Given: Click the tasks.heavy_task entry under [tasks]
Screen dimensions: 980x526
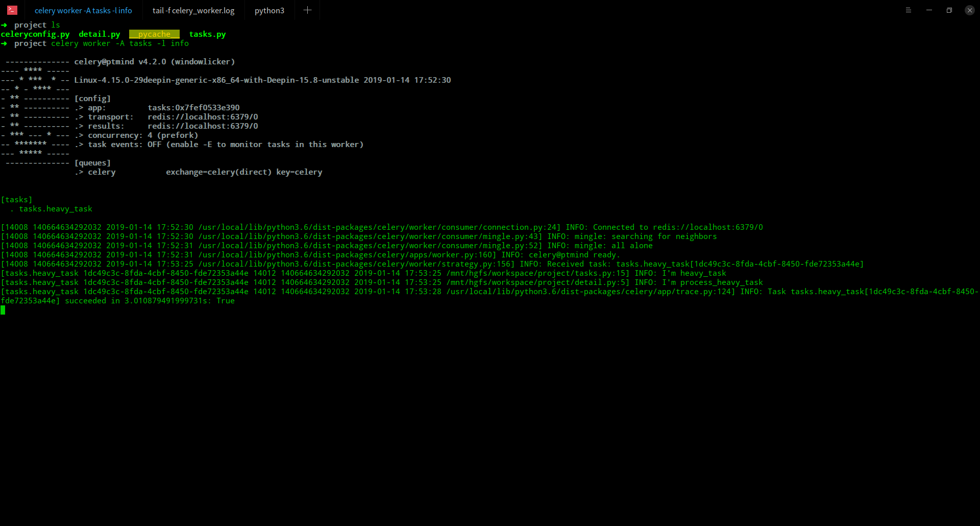Looking at the screenshot, I should pos(55,208).
